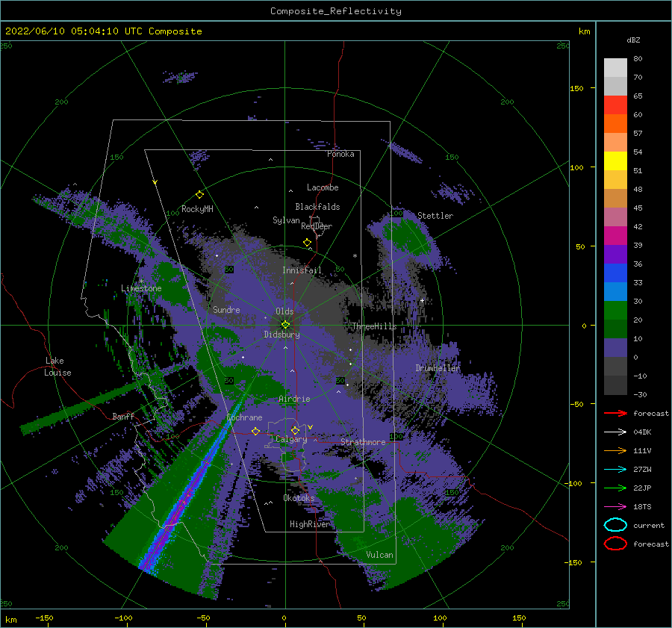Select the cyan 27ZW arrow icon

click(615, 470)
